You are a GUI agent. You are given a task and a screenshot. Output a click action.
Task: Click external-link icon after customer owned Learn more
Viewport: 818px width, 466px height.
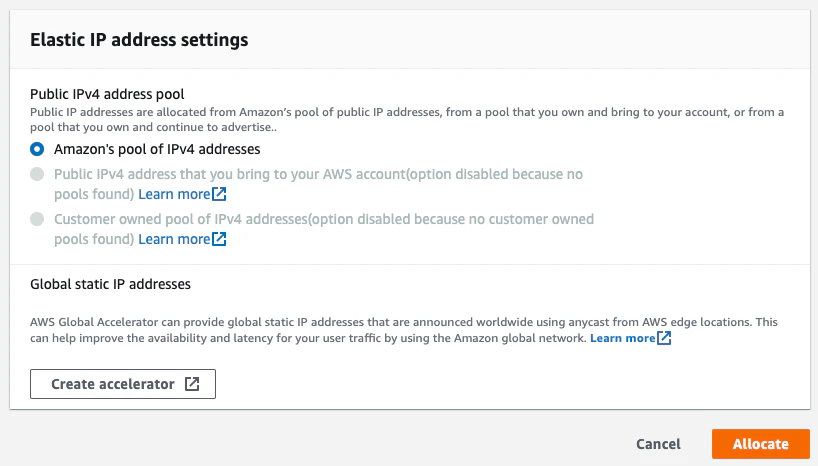coord(219,239)
